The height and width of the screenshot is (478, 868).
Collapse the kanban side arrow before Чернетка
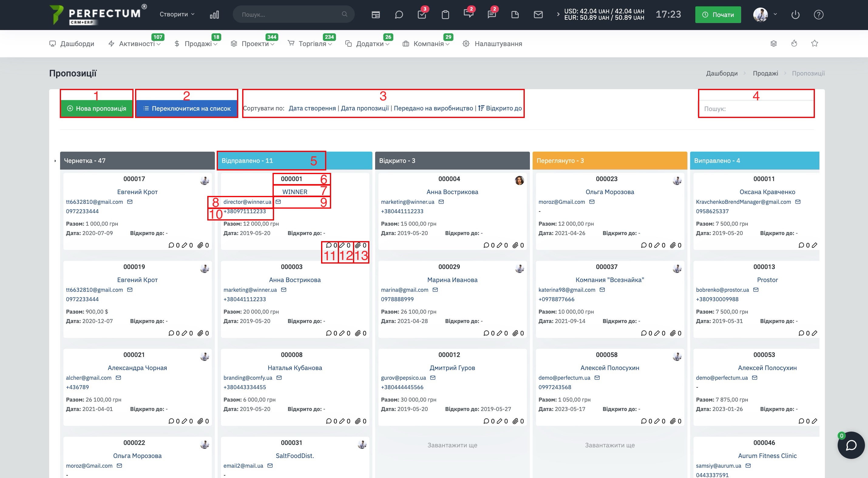[x=55, y=161]
